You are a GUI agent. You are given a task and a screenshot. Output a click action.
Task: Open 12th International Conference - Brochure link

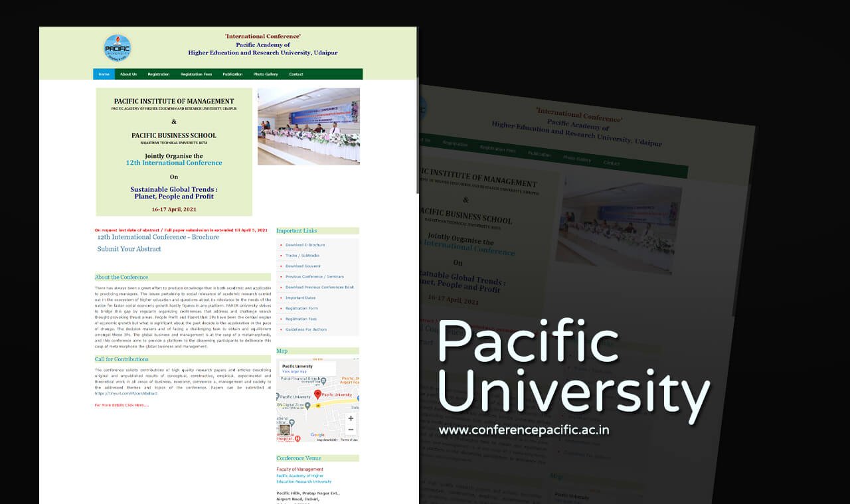pos(158,237)
